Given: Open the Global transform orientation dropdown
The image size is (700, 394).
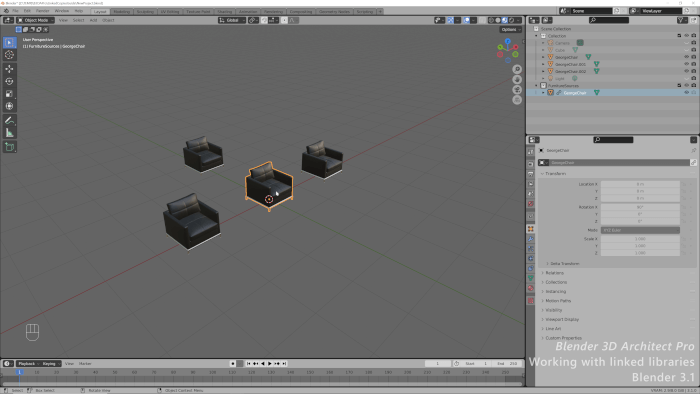Looking at the screenshot, I should 232,20.
